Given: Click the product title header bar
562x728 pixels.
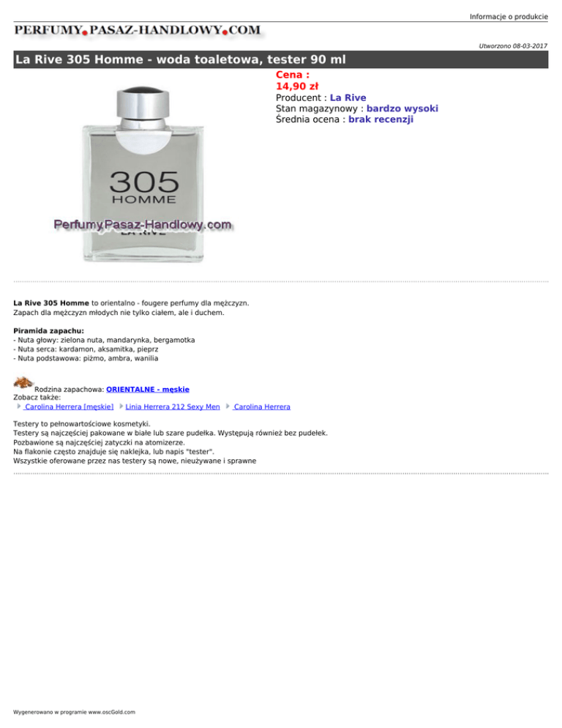Looking at the screenshot, I should [281, 59].
